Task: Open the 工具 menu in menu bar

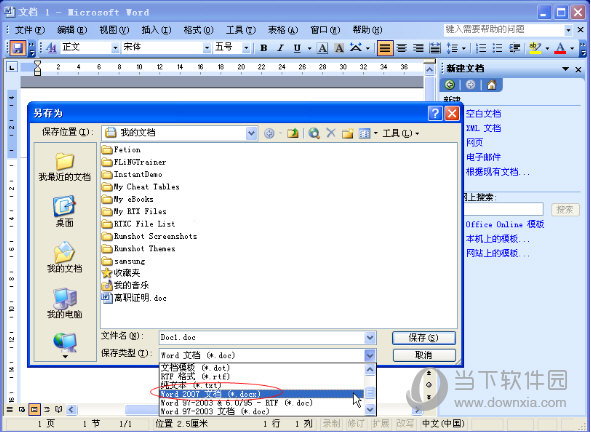Action: pos(241,30)
